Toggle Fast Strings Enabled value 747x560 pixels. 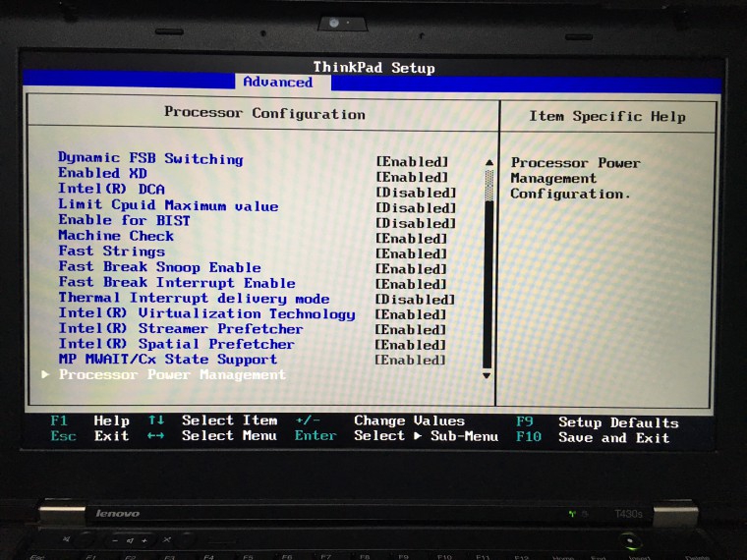coord(412,253)
